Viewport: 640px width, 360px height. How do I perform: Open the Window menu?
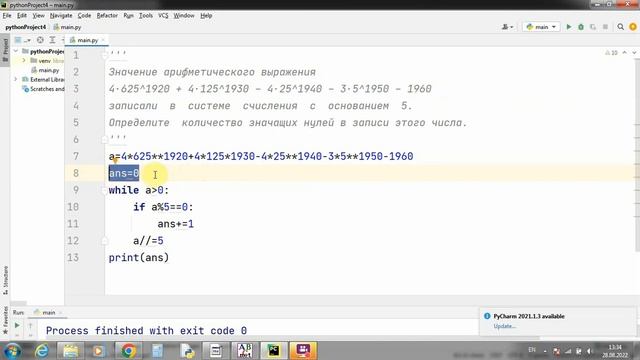[x=184, y=16]
